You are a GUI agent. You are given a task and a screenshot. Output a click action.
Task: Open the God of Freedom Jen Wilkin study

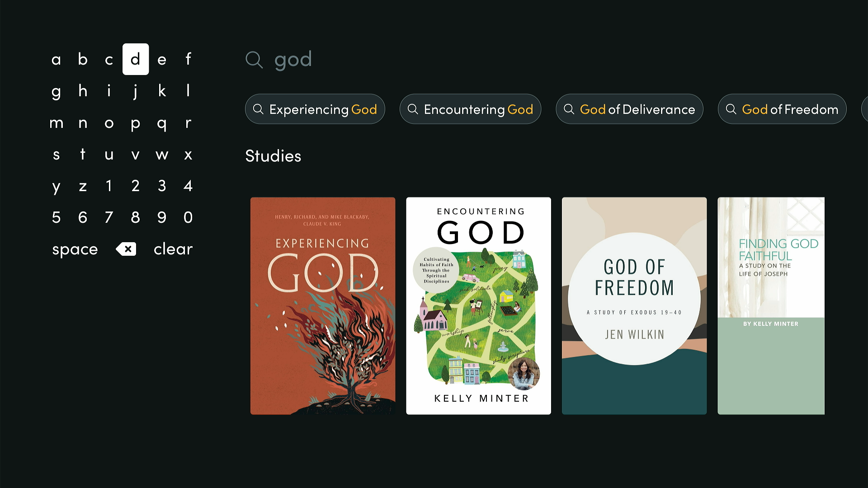point(634,306)
